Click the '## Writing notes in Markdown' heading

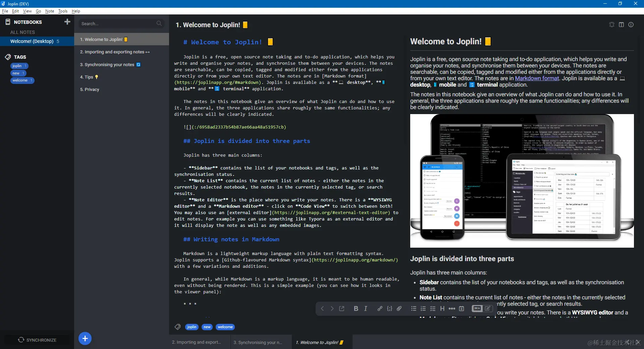[x=231, y=239]
